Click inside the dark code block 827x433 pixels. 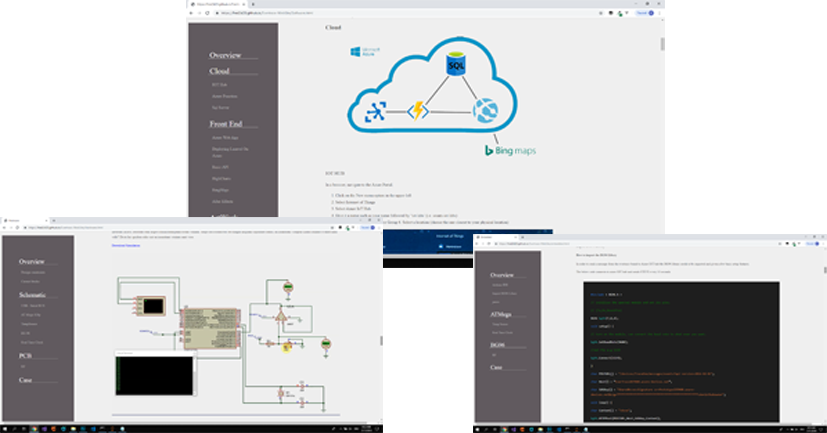[x=681, y=352]
